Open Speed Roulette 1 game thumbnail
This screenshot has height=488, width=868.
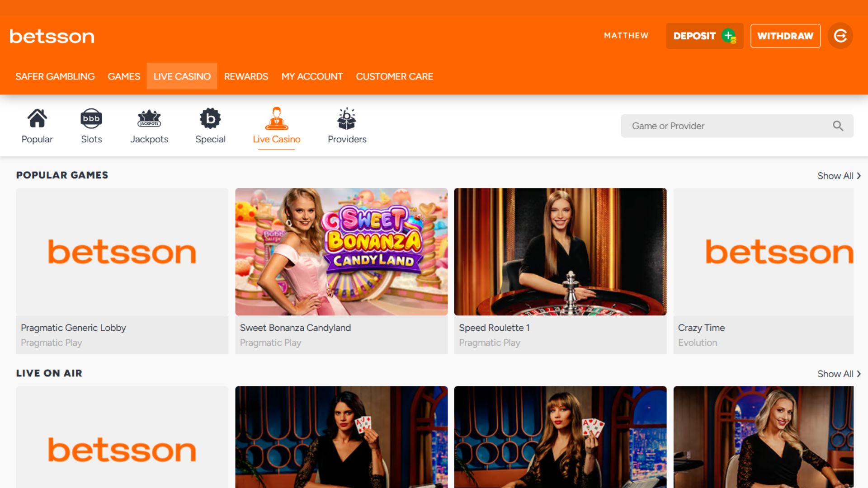tap(560, 252)
